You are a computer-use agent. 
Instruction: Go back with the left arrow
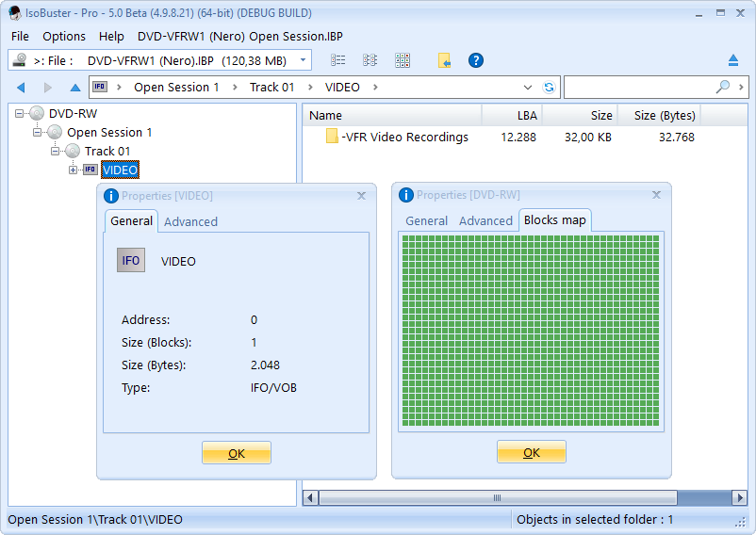pyautogui.click(x=20, y=88)
